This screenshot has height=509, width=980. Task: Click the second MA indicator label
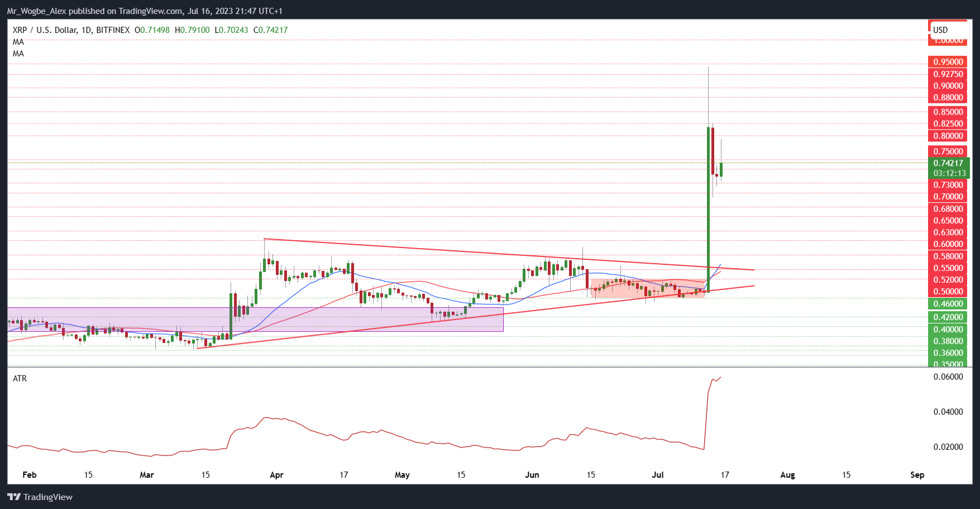(x=18, y=54)
